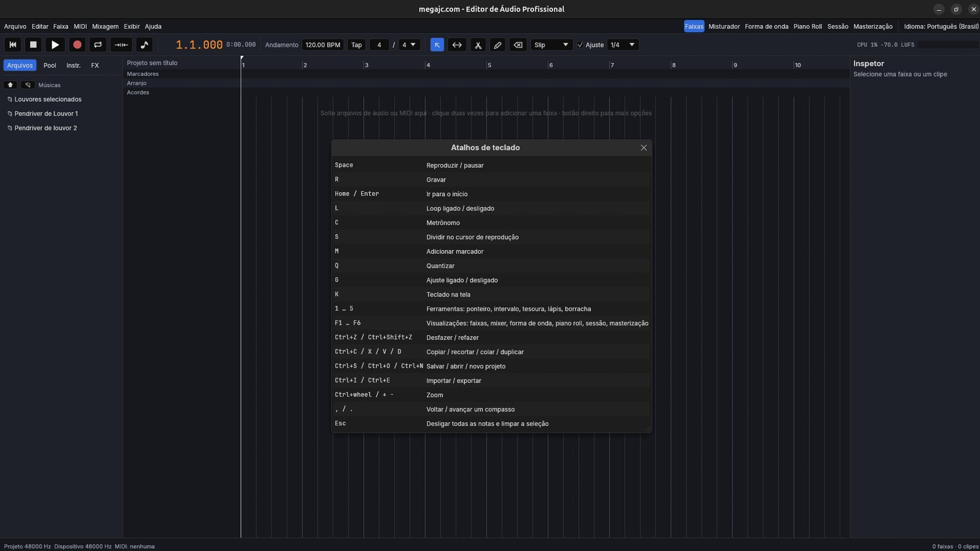
Task: Open the MIDI menu
Action: 80,26
